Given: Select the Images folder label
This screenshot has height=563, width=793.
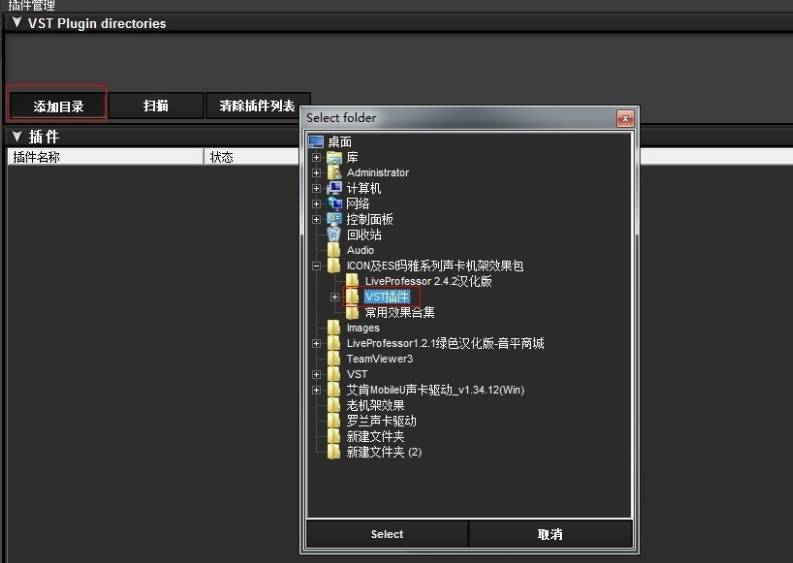Looking at the screenshot, I should [x=363, y=328].
